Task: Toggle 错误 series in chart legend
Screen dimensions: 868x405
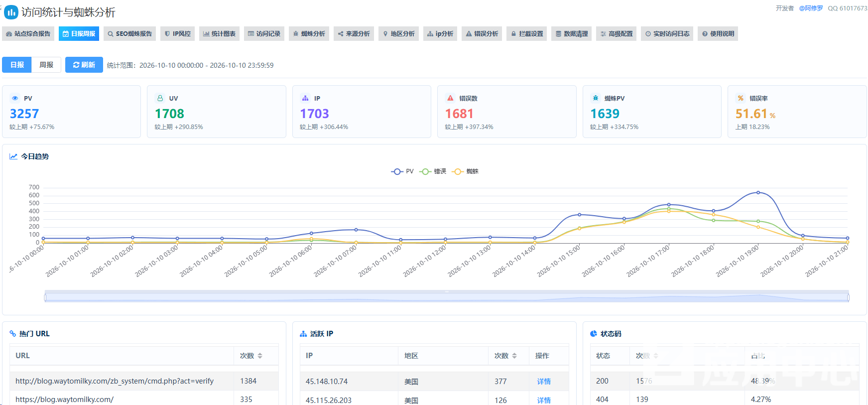Action: (x=433, y=171)
